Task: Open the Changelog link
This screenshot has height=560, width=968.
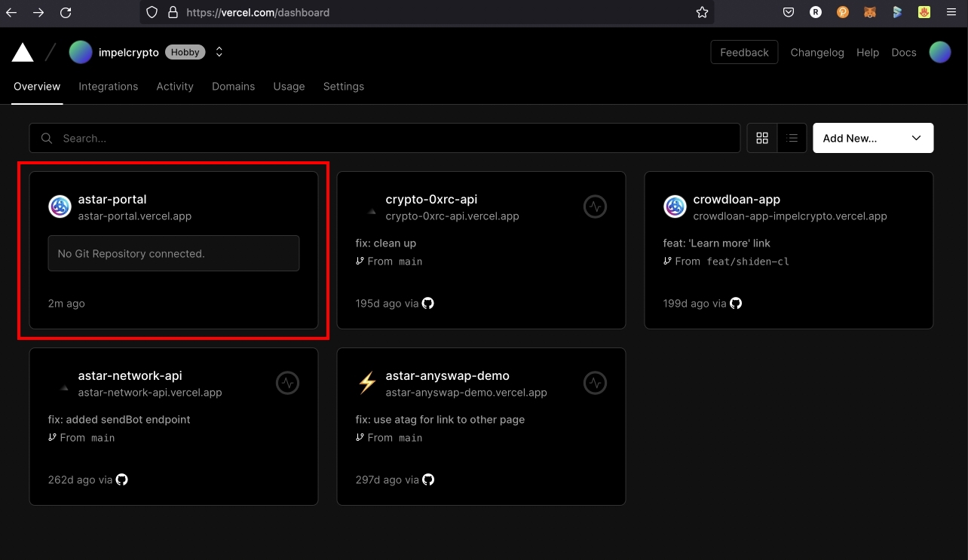Action: 816,52
